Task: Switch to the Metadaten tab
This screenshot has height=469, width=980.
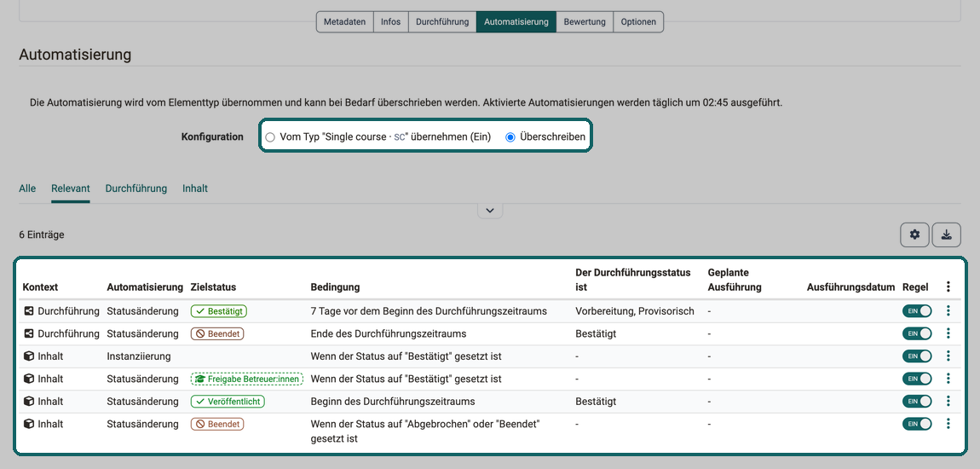Action: point(345,22)
